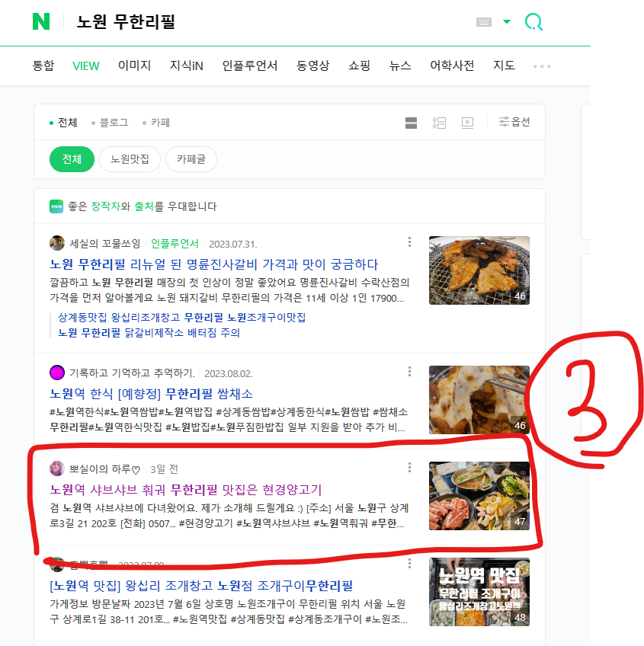The height and width of the screenshot is (646, 644).
Task: Click the green search magnifier icon
Action: [x=533, y=22]
